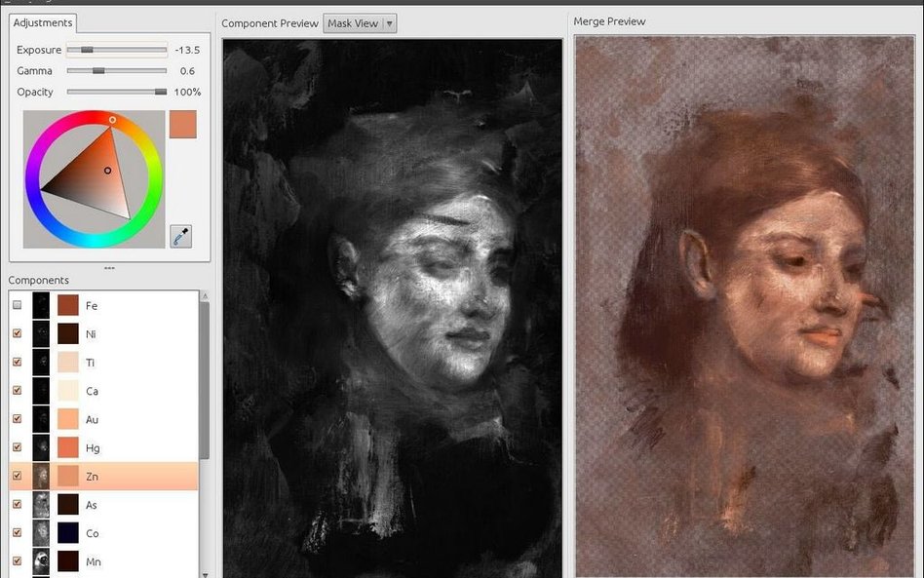The height and width of the screenshot is (578, 924).
Task: Click the highlighted "Zn" label
Action: click(92, 476)
